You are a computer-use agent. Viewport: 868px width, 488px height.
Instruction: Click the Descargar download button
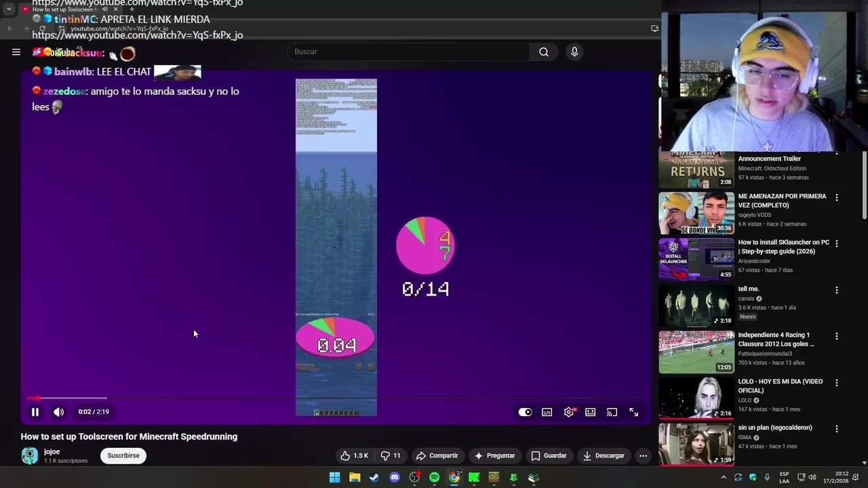[x=604, y=455]
